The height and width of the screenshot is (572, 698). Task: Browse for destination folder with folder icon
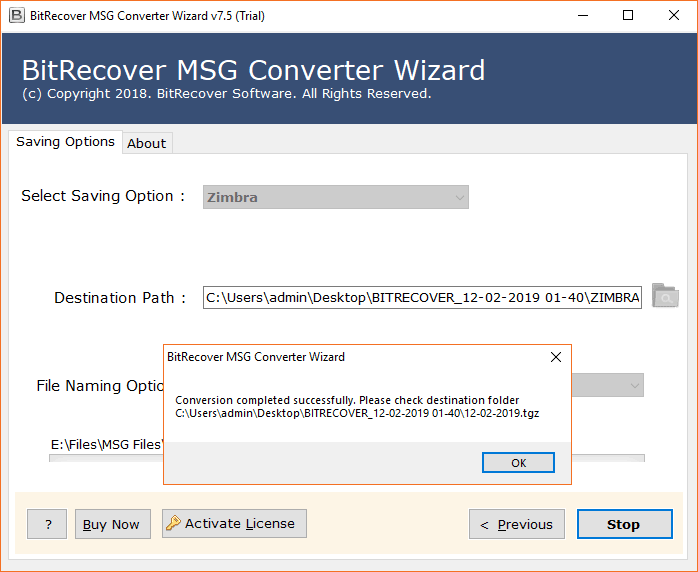(665, 296)
